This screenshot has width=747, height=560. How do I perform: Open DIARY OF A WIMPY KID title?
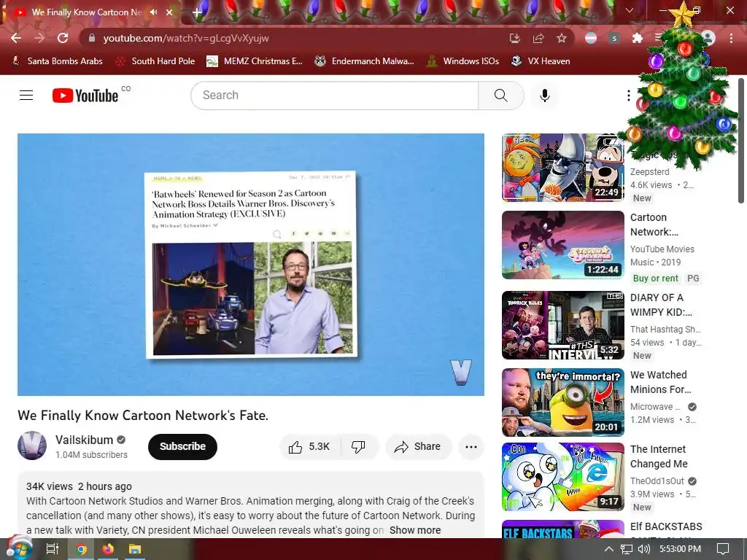[661, 305]
